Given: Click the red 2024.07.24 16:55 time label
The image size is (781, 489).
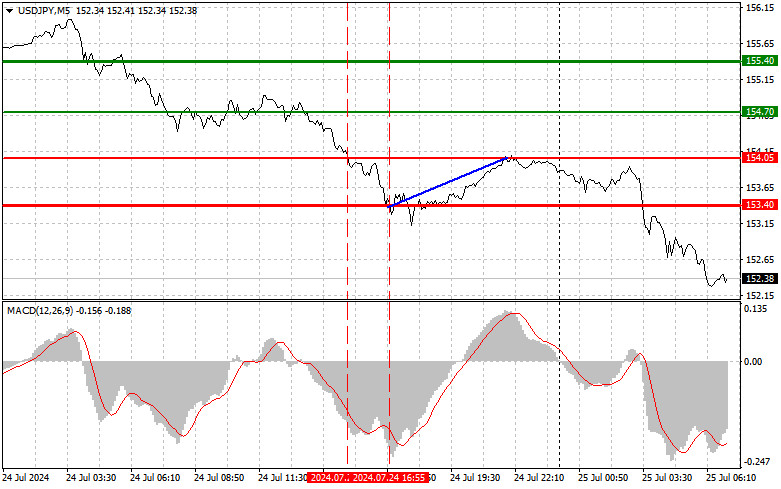Looking at the screenshot, I should point(389,478).
